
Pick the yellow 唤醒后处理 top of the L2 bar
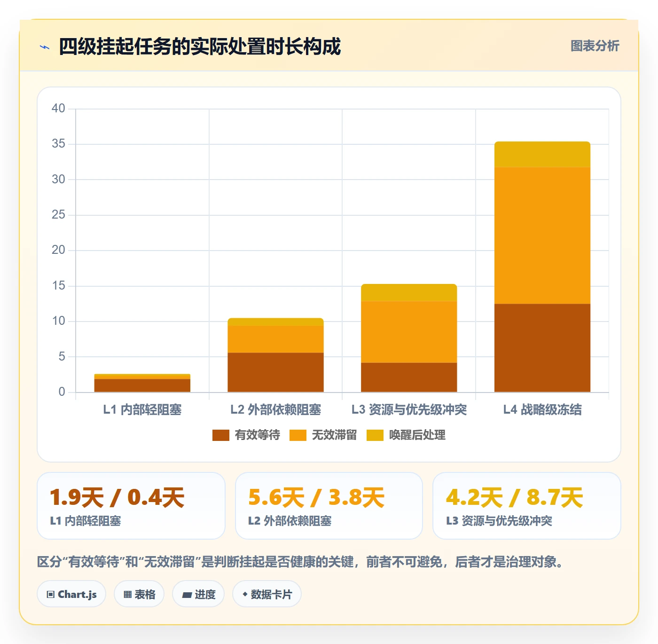pyautogui.click(x=275, y=322)
